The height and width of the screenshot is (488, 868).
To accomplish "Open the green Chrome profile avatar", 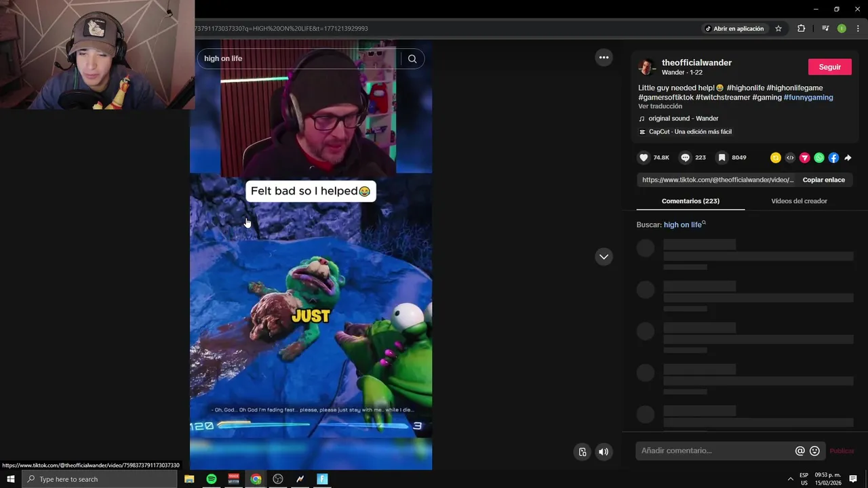I will click(x=842, y=28).
